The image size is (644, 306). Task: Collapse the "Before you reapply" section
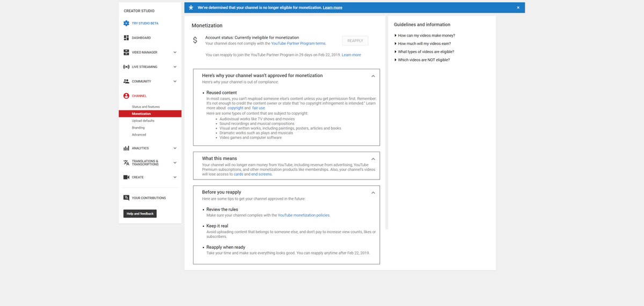(373, 192)
